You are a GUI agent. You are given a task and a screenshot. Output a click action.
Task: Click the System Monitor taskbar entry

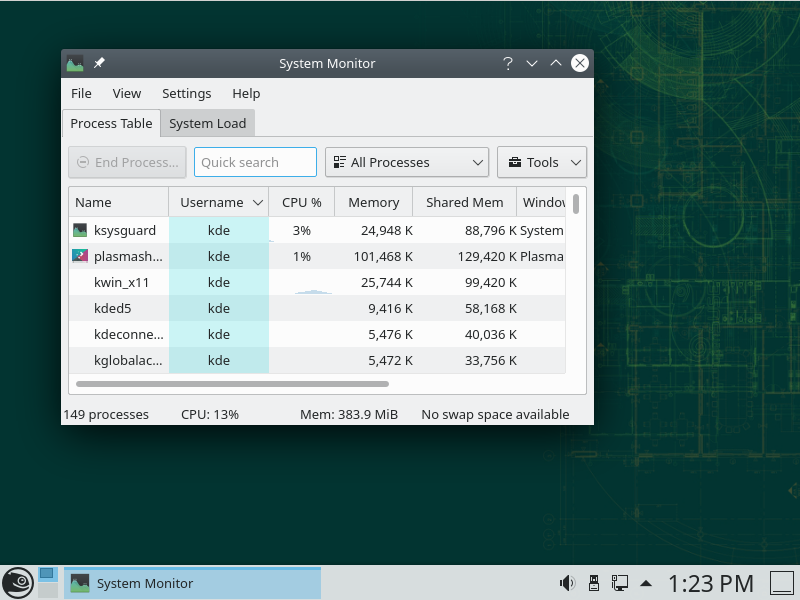(x=192, y=583)
